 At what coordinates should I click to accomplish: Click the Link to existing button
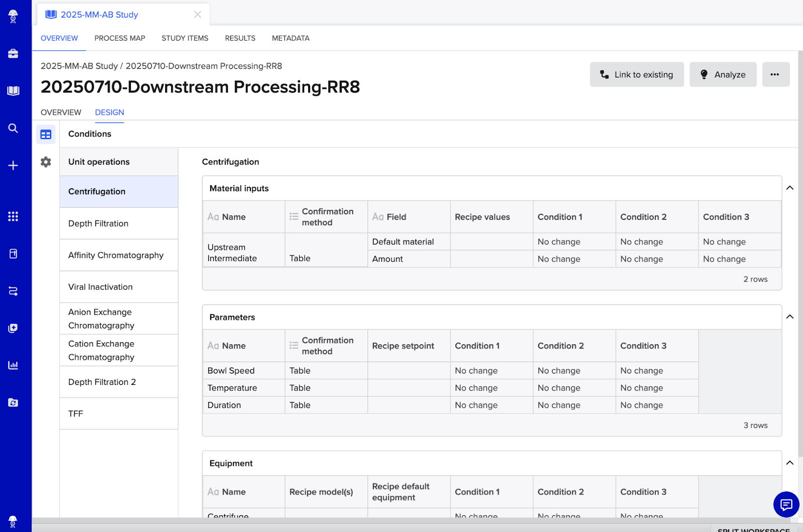[636, 75]
